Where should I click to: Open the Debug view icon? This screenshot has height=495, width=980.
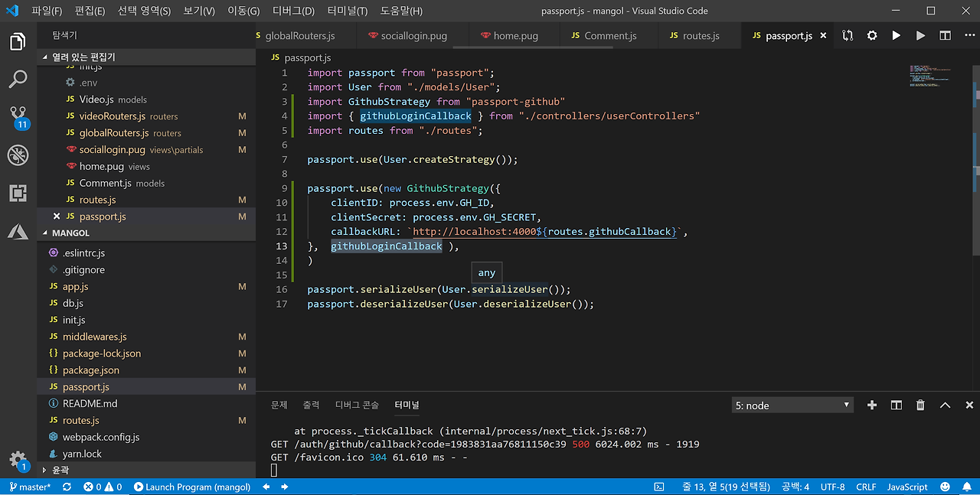pyautogui.click(x=18, y=155)
